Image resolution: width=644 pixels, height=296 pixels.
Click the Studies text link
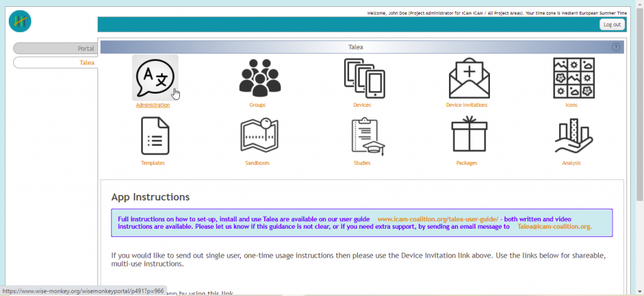tap(362, 163)
